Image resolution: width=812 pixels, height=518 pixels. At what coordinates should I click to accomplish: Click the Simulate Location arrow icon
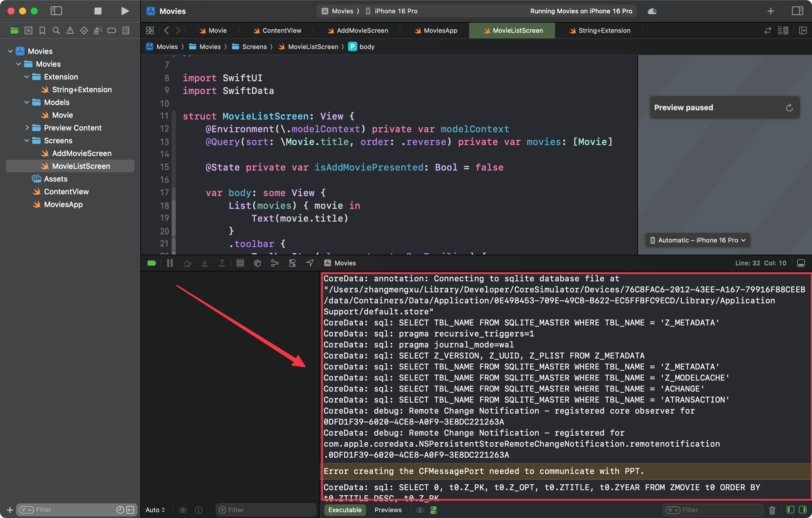(309, 263)
